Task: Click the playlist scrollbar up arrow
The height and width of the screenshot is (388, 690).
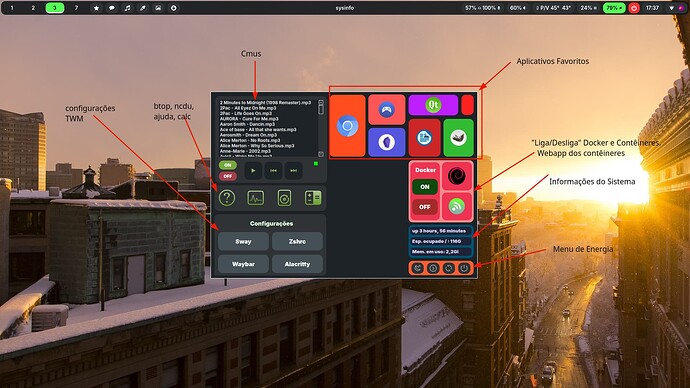Action: (321, 102)
